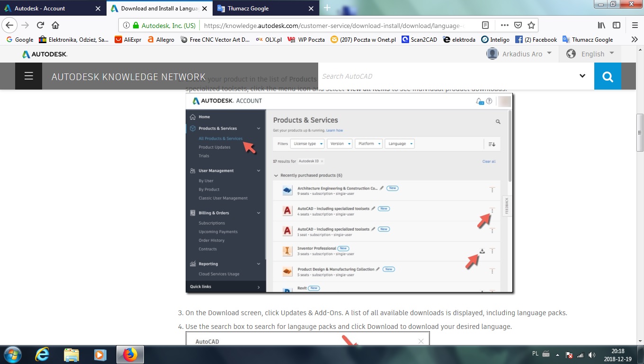Click the scrollbar up arrow

click(x=640, y=49)
